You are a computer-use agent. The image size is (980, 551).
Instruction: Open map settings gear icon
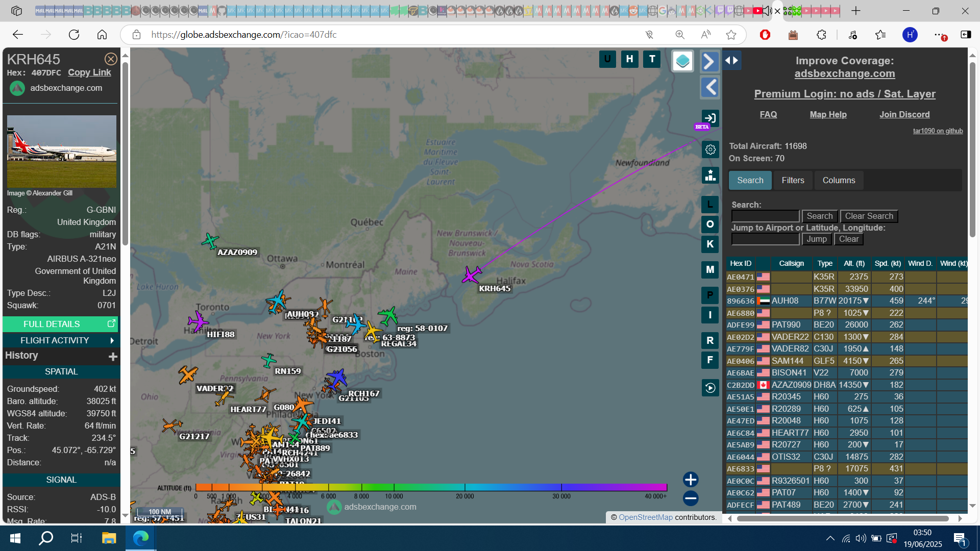coord(710,149)
